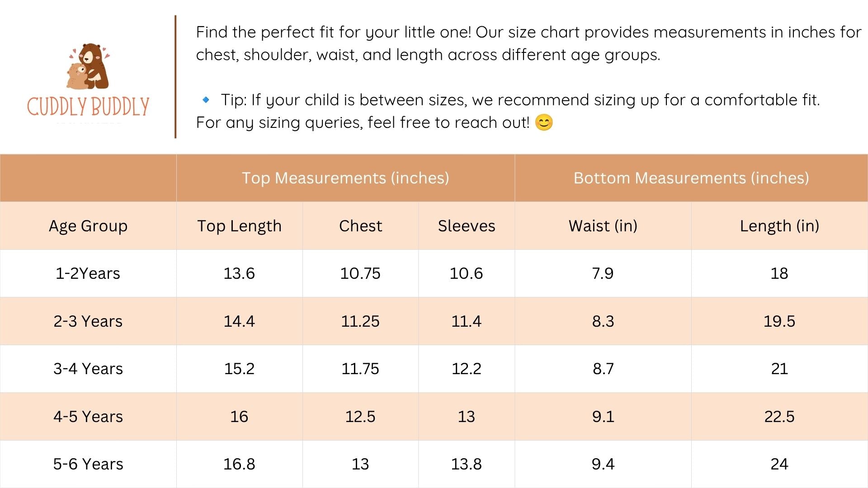Click the 10.75 chest value cell
Image resolution: width=868 pixels, height=488 pixels.
coord(360,273)
